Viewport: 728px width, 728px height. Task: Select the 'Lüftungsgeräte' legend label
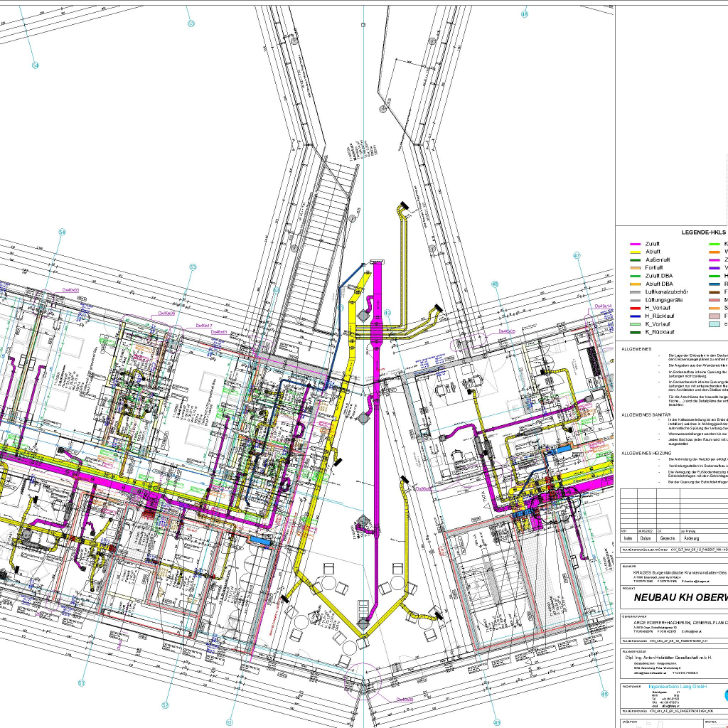(x=664, y=300)
